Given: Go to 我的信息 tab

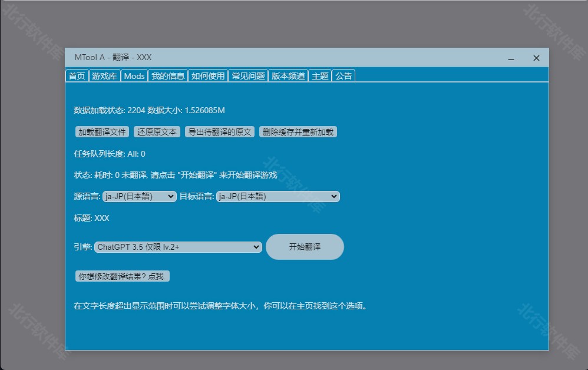Looking at the screenshot, I should [168, 76].
